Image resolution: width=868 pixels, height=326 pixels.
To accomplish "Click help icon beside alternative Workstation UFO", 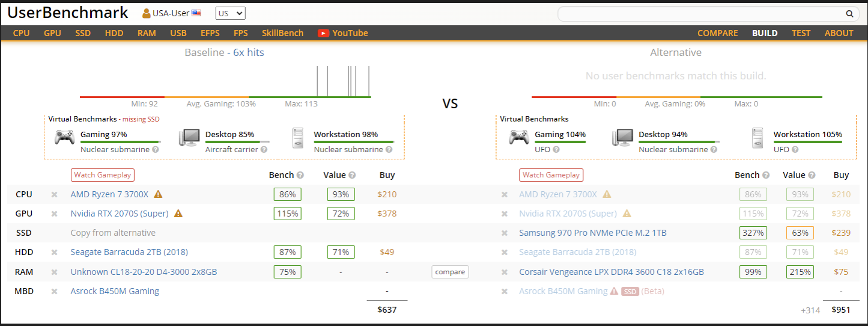I will [795, 149].
